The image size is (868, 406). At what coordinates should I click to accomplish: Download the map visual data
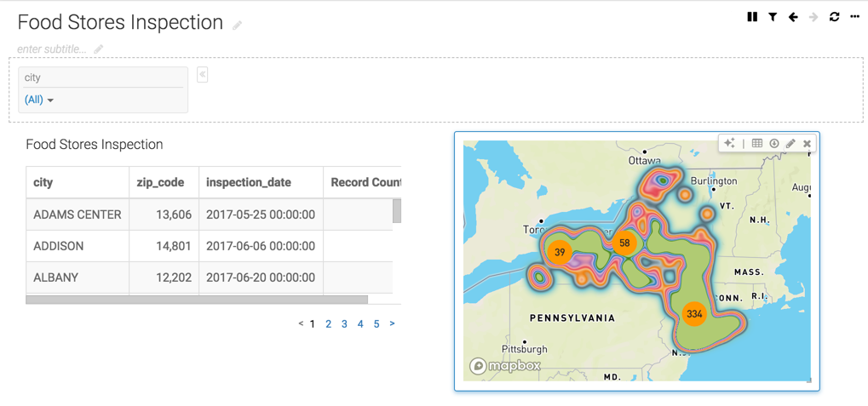774,144
